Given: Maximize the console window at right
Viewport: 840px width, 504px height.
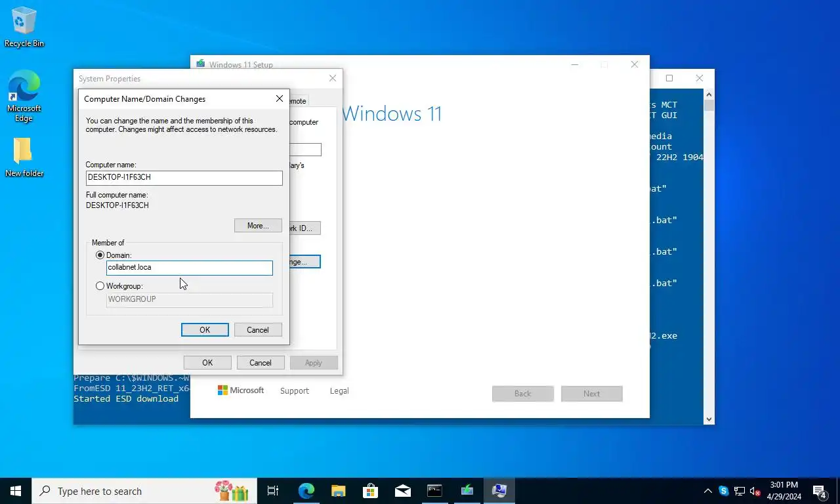Looking at the screenshot, I should click(x=669, y=78).
